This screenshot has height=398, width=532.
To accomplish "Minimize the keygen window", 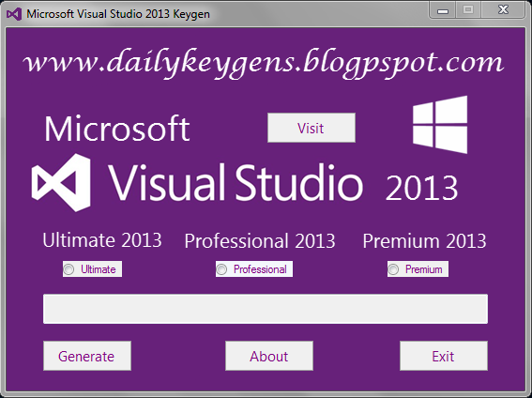I will (x=443, y=9).
